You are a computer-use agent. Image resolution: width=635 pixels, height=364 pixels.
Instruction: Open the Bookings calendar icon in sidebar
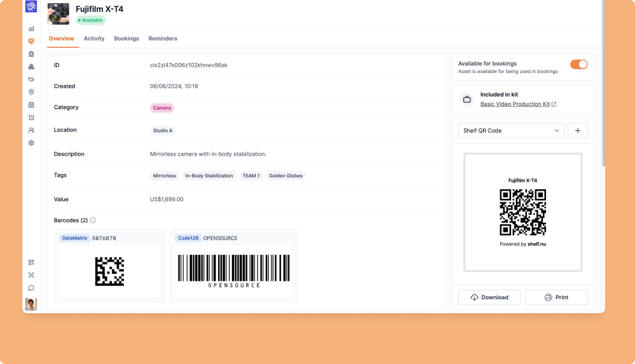point(31,105)
